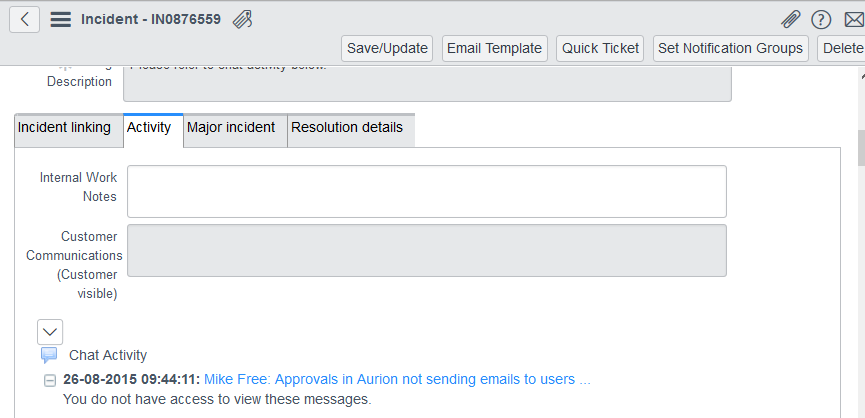Click the Customer Communications text area

427,250
